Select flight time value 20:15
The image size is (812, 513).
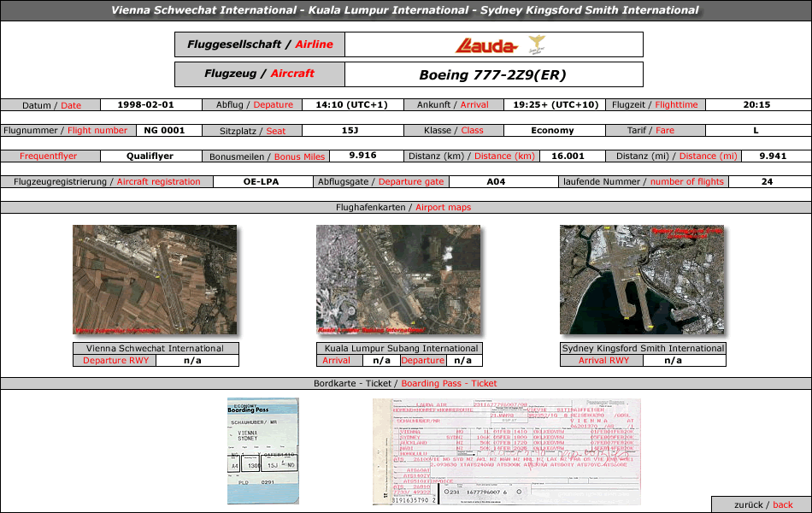pos(756,104)
